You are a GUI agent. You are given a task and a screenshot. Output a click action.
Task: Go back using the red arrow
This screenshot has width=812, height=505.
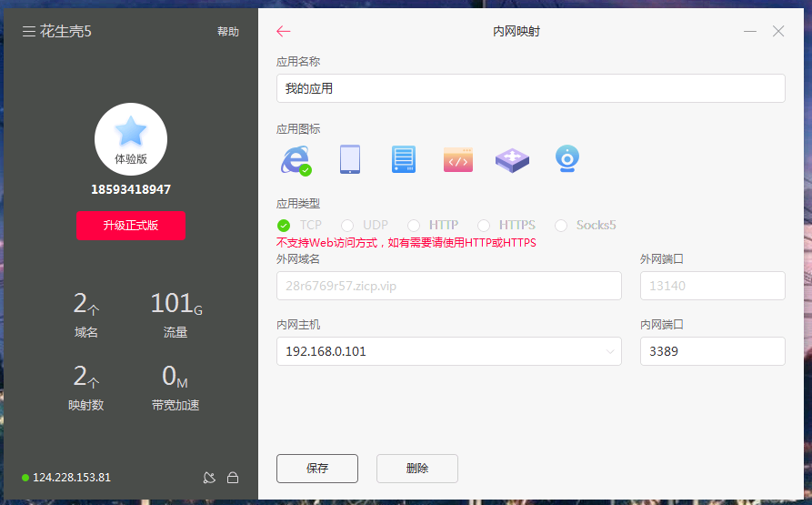[x=284, y=32]
